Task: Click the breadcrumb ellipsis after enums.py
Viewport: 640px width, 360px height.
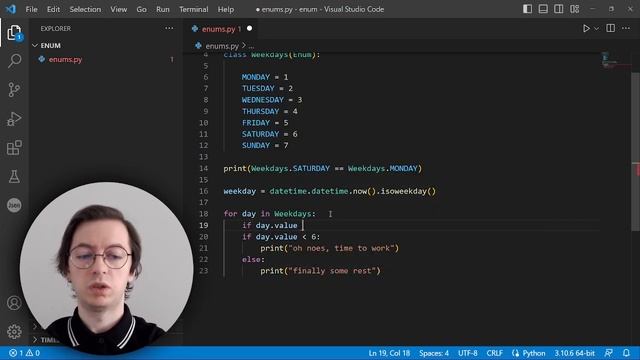Action: point(251,46)
